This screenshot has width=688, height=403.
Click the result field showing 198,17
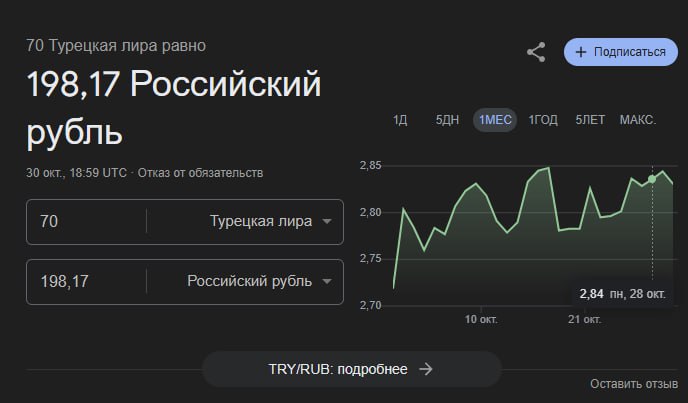tap(86, 282)
